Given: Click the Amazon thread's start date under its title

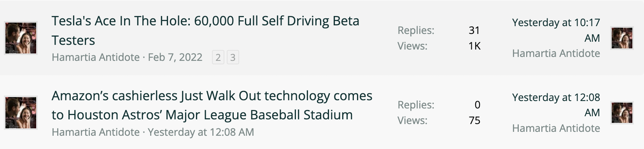Looking at the screenshot, I should pos(201,132).
